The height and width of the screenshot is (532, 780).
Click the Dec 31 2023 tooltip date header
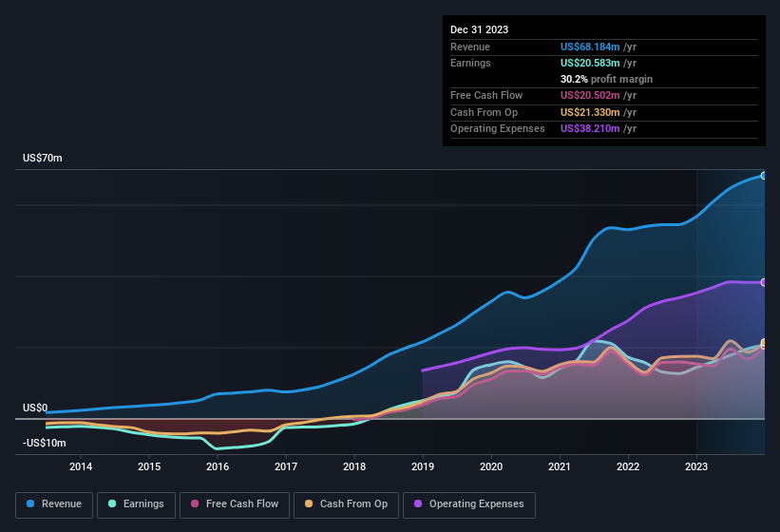click(x=479, y=29)
